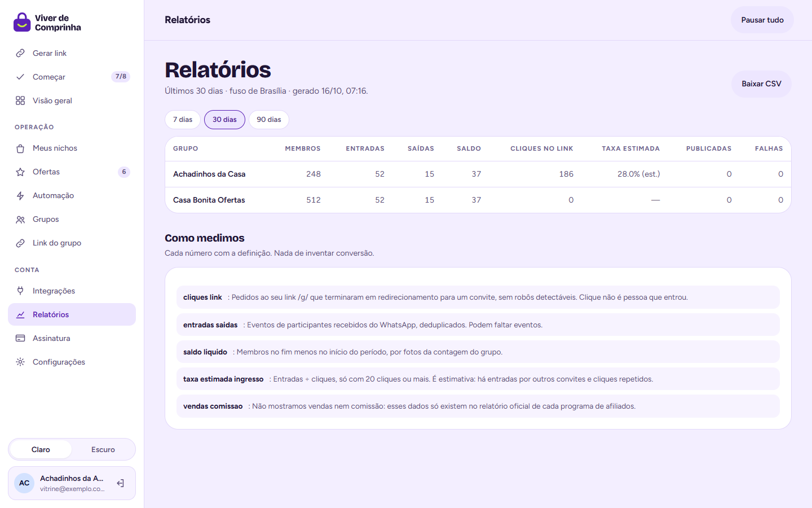
Task: Click the Começar checkmark icon
Action: (20, 77)
